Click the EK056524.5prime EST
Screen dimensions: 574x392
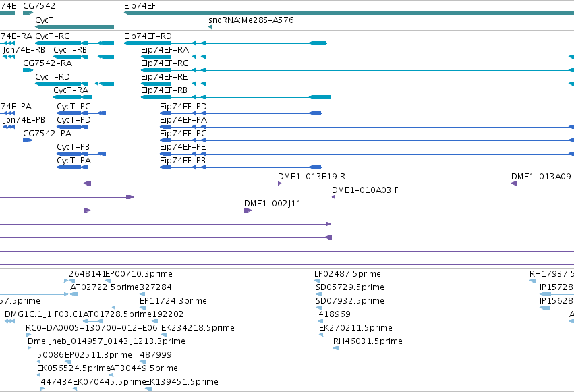pos(39,375)
